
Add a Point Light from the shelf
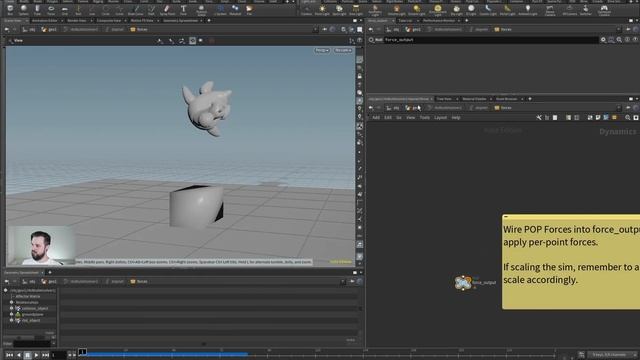(322, 10)
